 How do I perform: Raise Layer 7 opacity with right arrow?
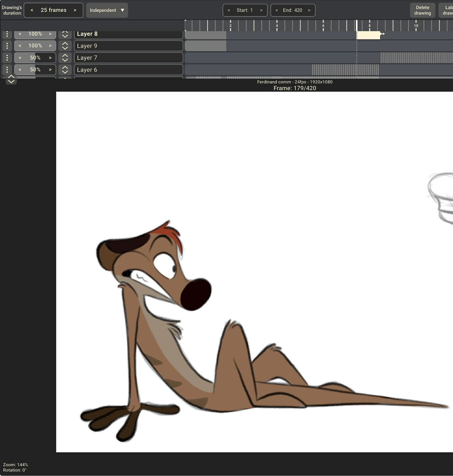50,58
